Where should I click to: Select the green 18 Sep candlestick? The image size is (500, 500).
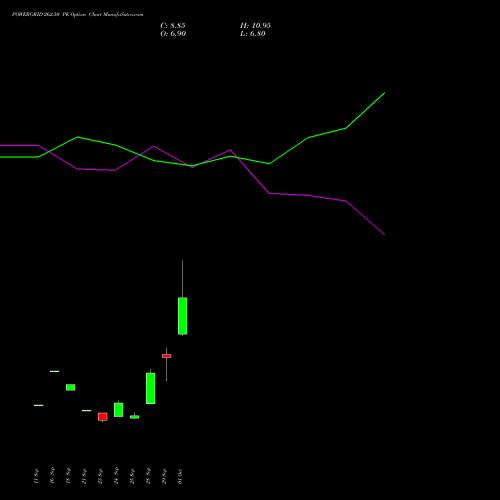point(71,387)
